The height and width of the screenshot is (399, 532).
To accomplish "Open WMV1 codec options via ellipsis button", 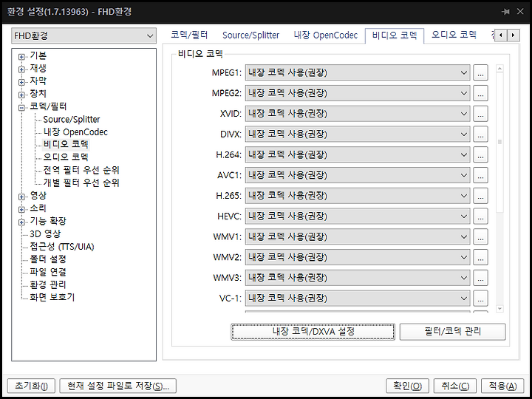I will click(x=480, y=237).
